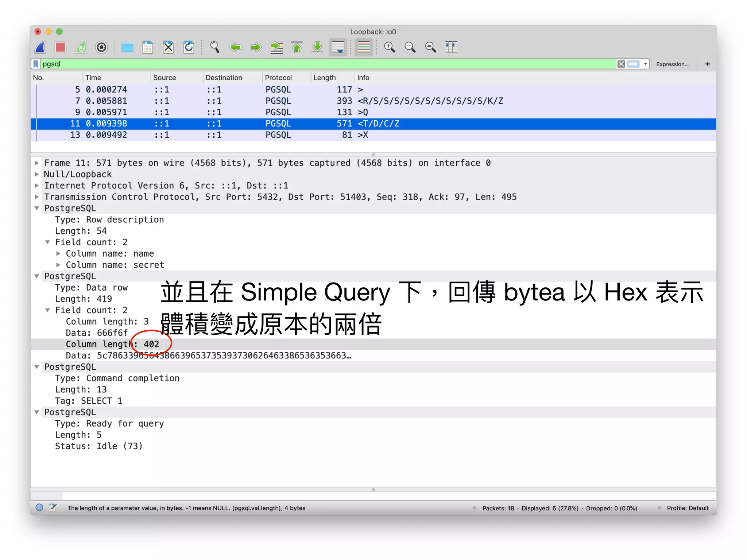Click into the pgsql filter field
The height and width of the screenshot is (560, 747).
click(328, 64)
